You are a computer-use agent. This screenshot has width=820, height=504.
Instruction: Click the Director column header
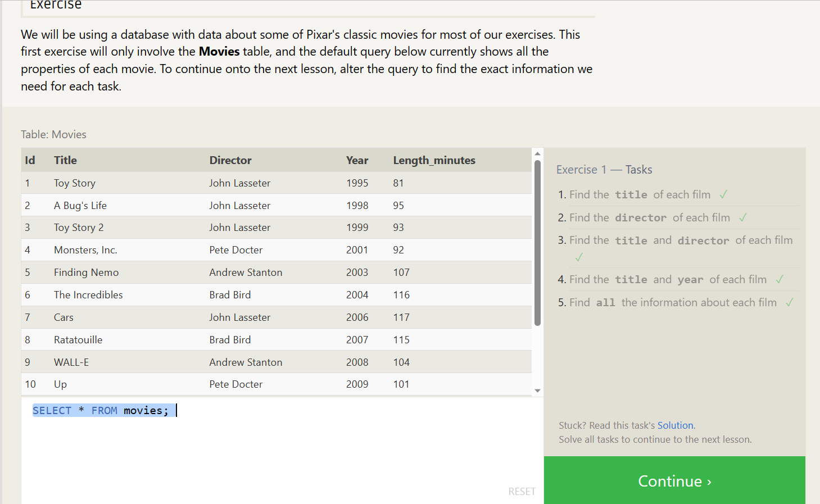coord(230,160)
